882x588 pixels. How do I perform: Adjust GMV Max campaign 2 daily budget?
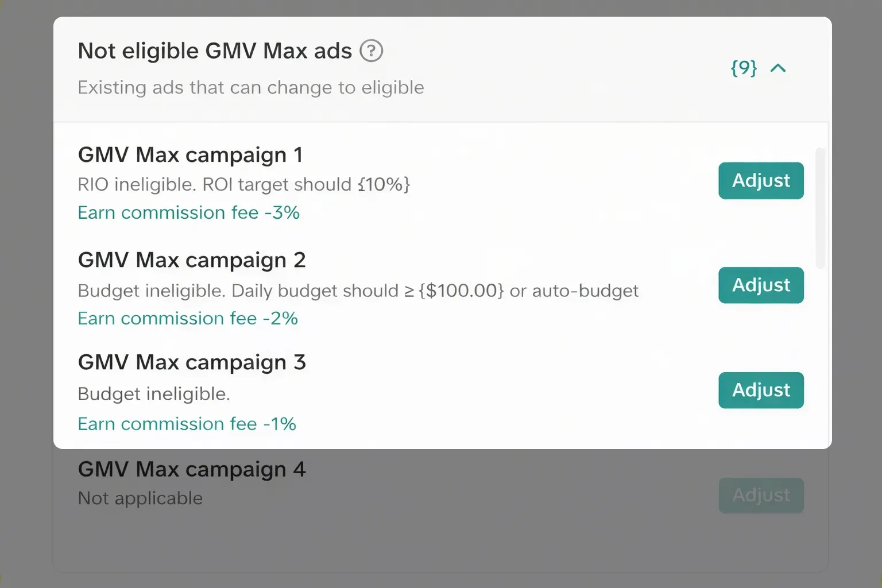click(761, 285)
